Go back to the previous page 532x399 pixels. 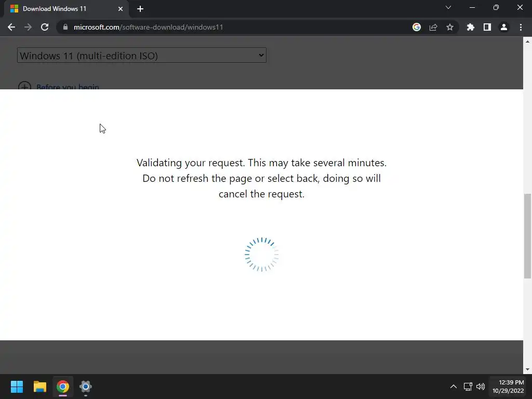tap(11, 27)
